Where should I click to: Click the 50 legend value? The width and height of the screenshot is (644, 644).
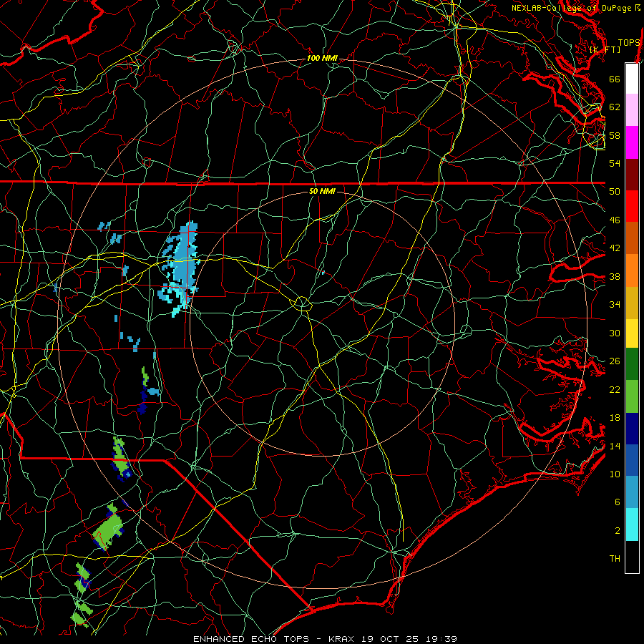[x=615, y=191]
